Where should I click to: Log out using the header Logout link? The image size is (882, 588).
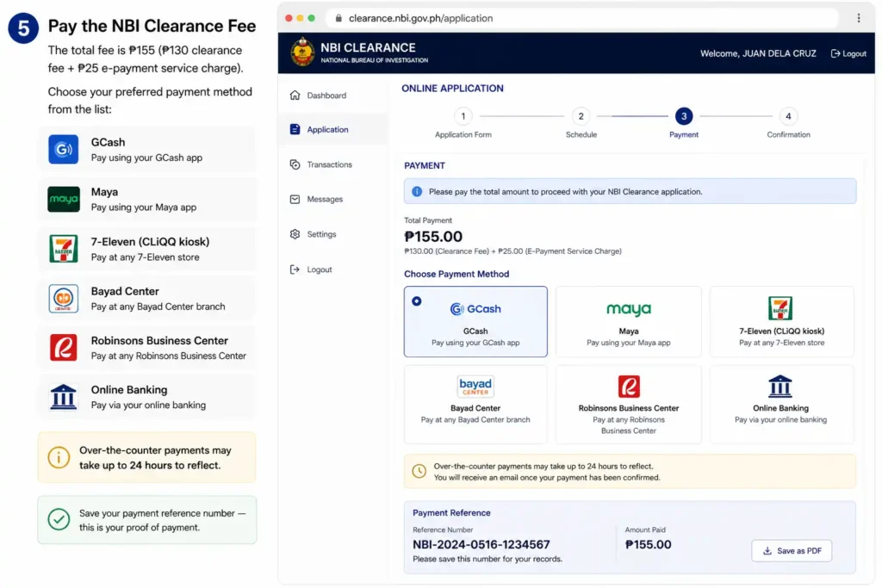pyautogui.click(x=848, y=53)
